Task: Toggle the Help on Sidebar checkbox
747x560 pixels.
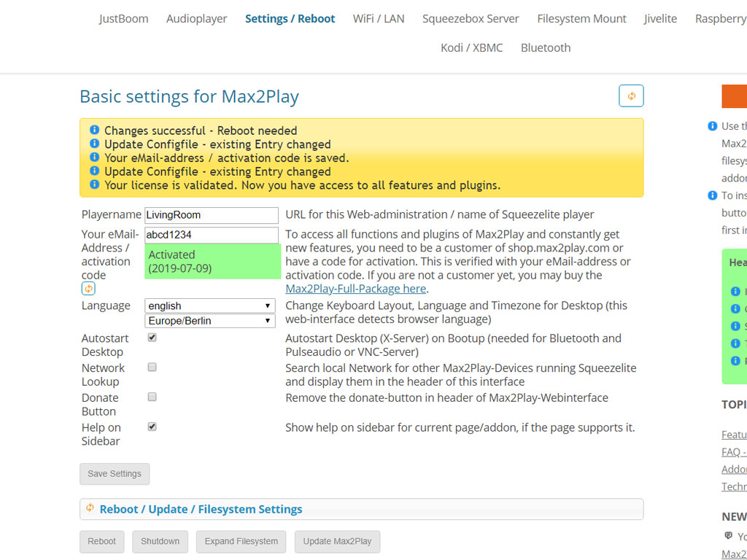Action: pos(152,427)
